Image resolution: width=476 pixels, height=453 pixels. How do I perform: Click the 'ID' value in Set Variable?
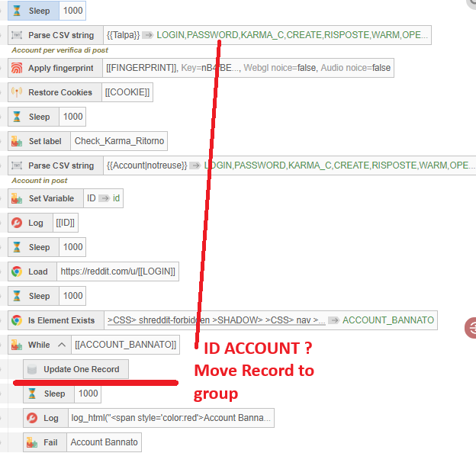(91, 198)
